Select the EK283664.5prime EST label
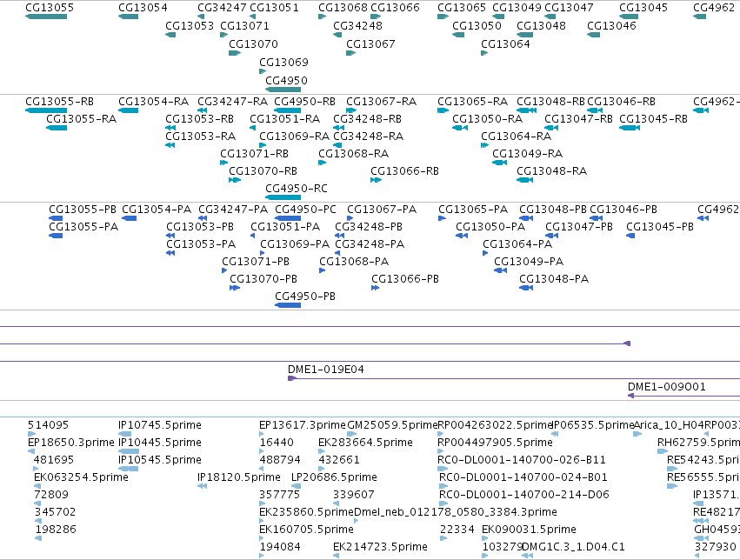740x560 pixels. tap(366, 443)
